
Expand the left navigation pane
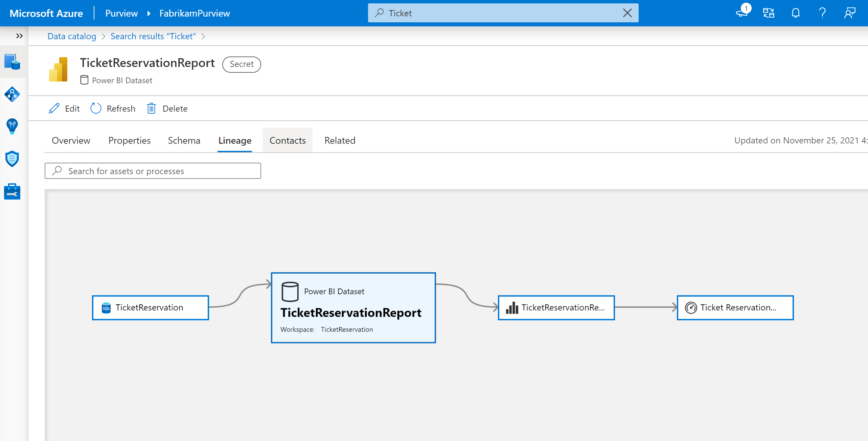click(x=19, y=36)
